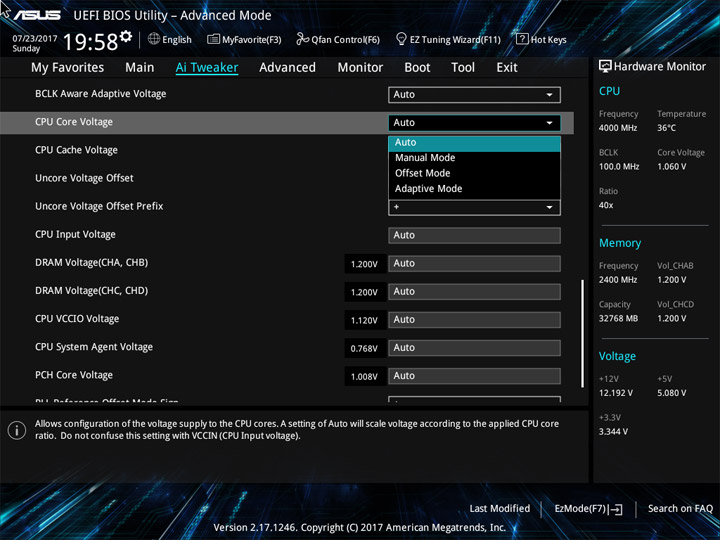This screenshot has height=540, width=720.
Task: Click the Hot Keys question mark icon
Action: 522,39
